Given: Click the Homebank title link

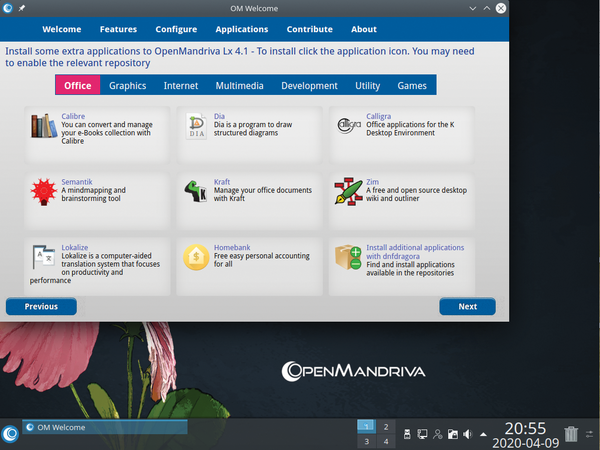Looking at the screenshot, I should [x=232, y=247].
